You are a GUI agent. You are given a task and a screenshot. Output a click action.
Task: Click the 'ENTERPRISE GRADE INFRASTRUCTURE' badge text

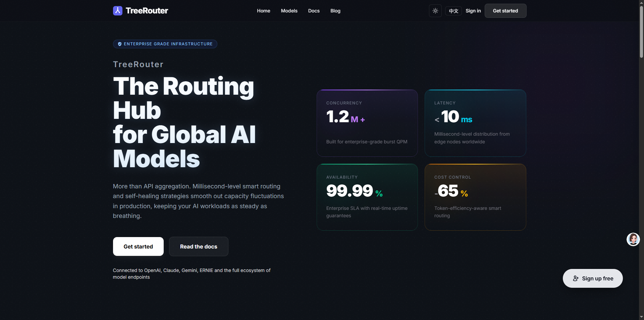[168, 44]
